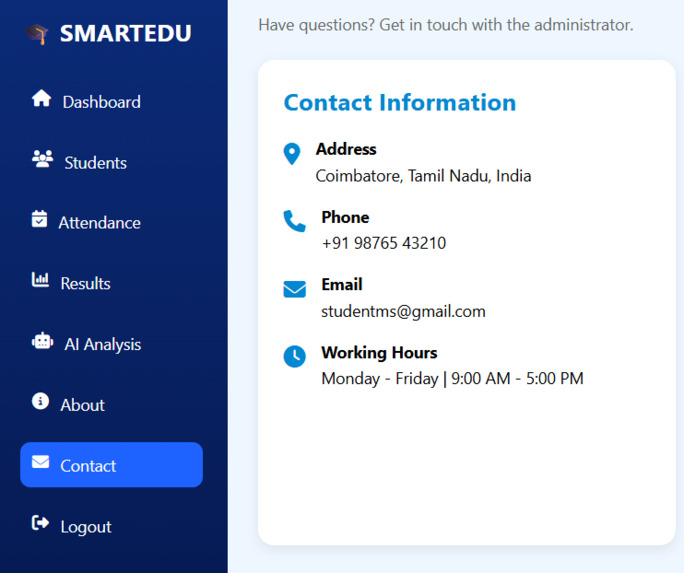Click the About info circle icon
This screenshot has height=573, width=684.
pyautogui.click(x=40, y=401)
